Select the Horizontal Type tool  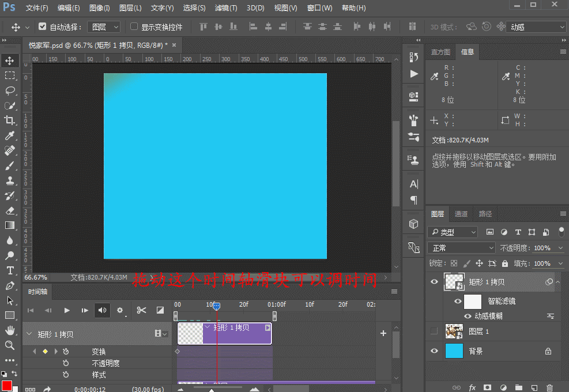coord(10,270)
